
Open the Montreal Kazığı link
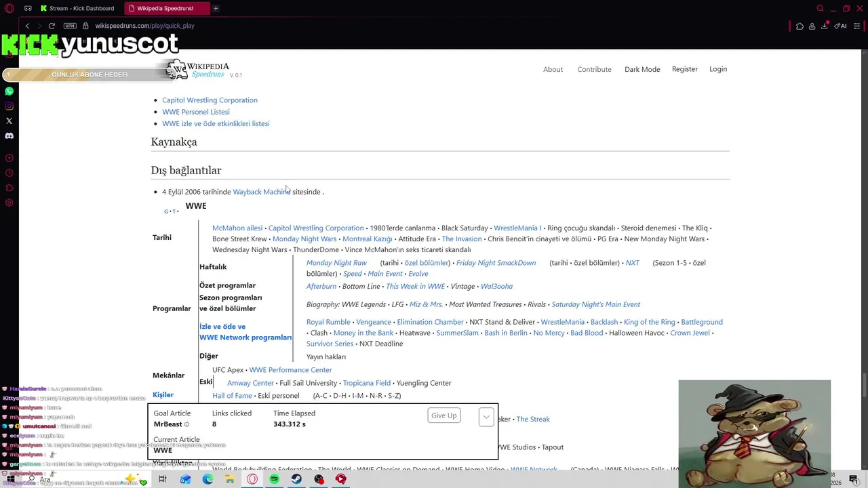pyautogui.click(x=368, y=239)
